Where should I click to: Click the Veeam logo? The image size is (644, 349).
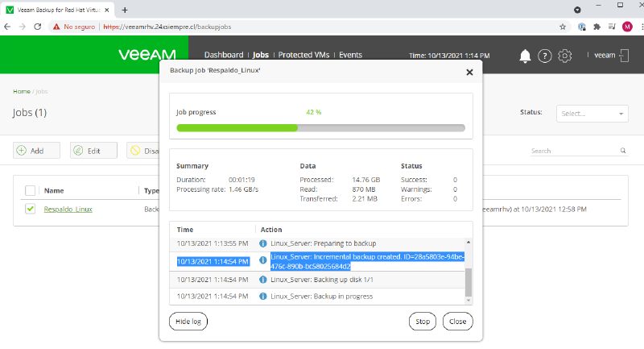click(x=147, y=55)
